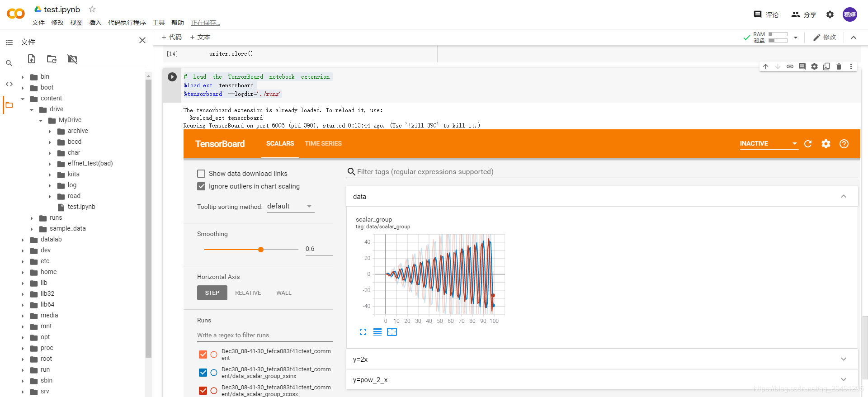Copy link to cell icon
This screenshot has height=397, width=868.
point(790,66)
